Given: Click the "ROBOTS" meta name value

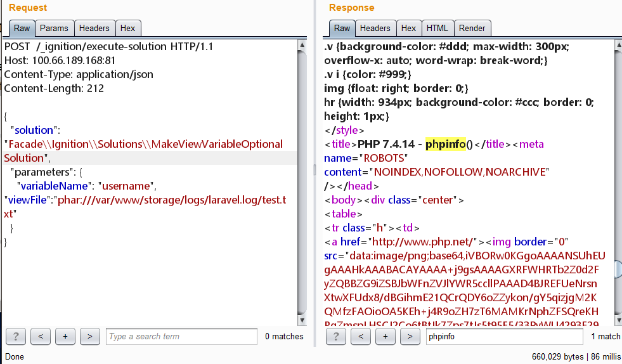Looking at the screenshot, I should (x=384, y=158).
